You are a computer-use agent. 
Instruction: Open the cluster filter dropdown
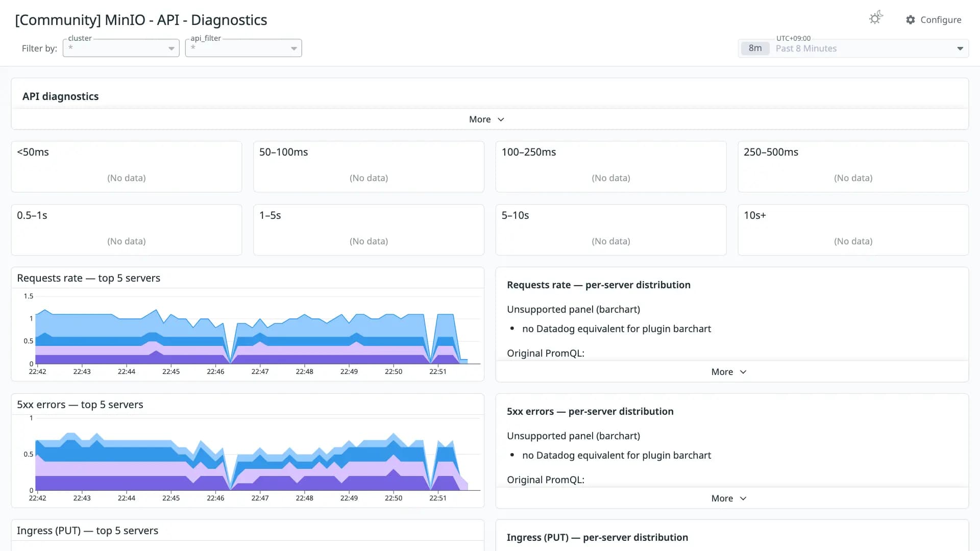click(121, 48)
